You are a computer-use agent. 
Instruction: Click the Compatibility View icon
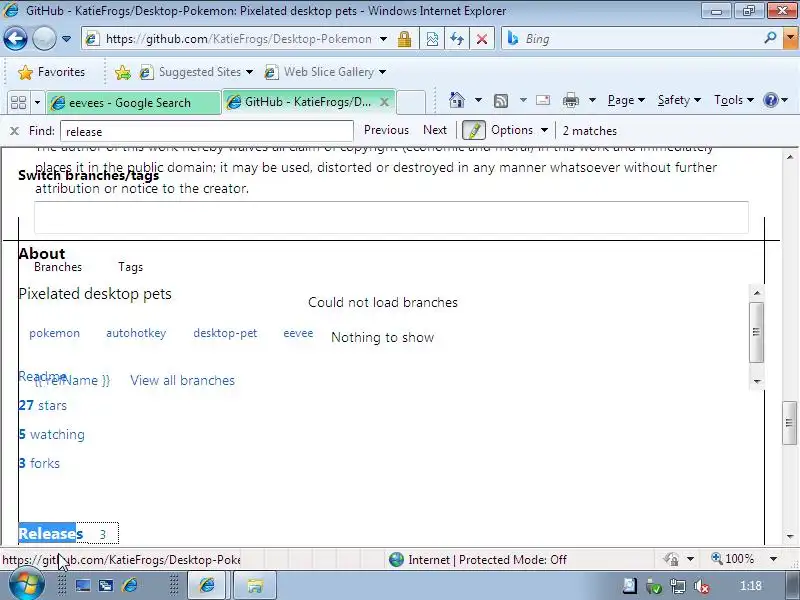432,39
